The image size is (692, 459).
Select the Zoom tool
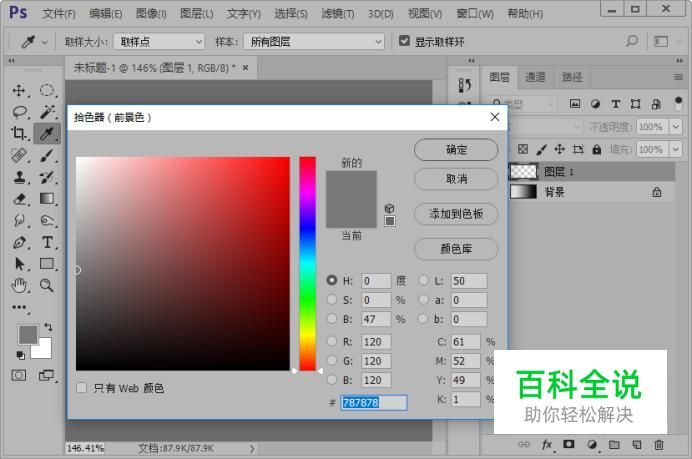[47, 286]
